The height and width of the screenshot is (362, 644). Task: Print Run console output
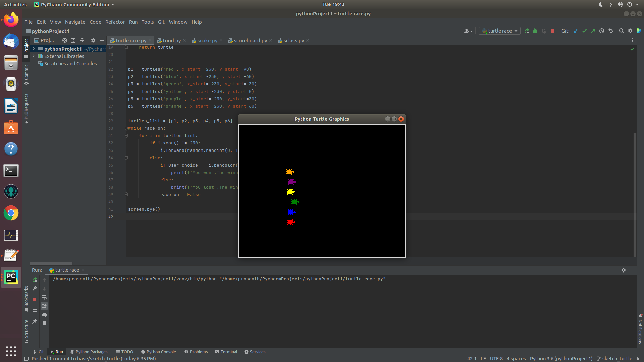44,315
